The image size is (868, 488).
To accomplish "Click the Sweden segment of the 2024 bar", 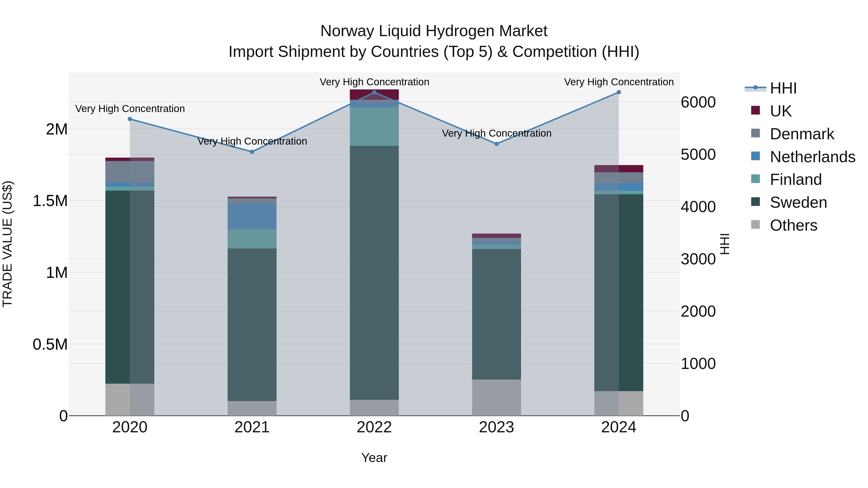I will 619,293.
